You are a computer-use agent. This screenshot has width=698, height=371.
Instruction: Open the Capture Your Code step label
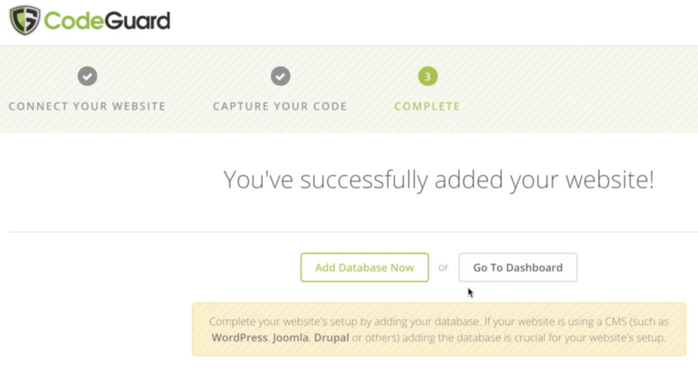click(280, 106)
